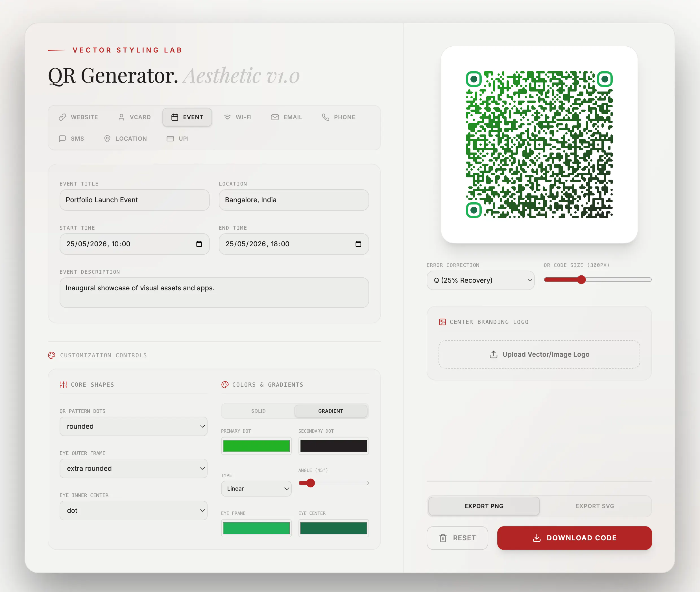The image size is (700, 592).
Task: Click download arrow icon on Download Code
Action: [x=537, y=538]
